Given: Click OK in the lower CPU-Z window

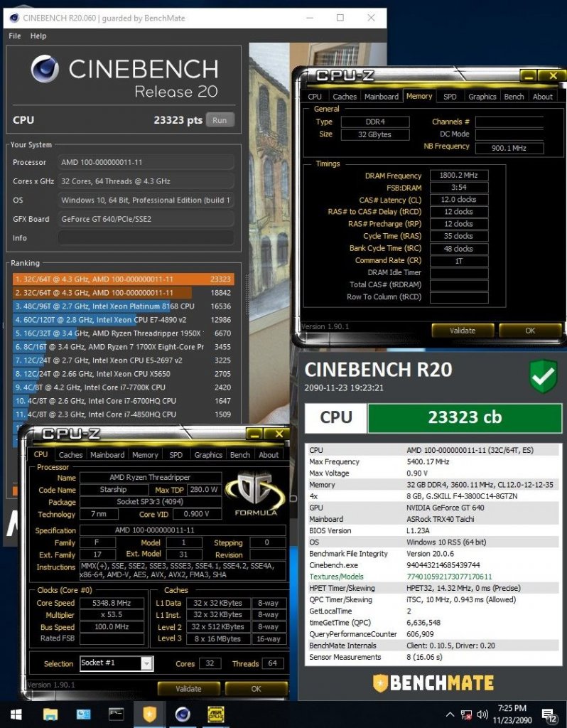Looking at the screenshot, I should pyautogui.click(x=256, y=689).
